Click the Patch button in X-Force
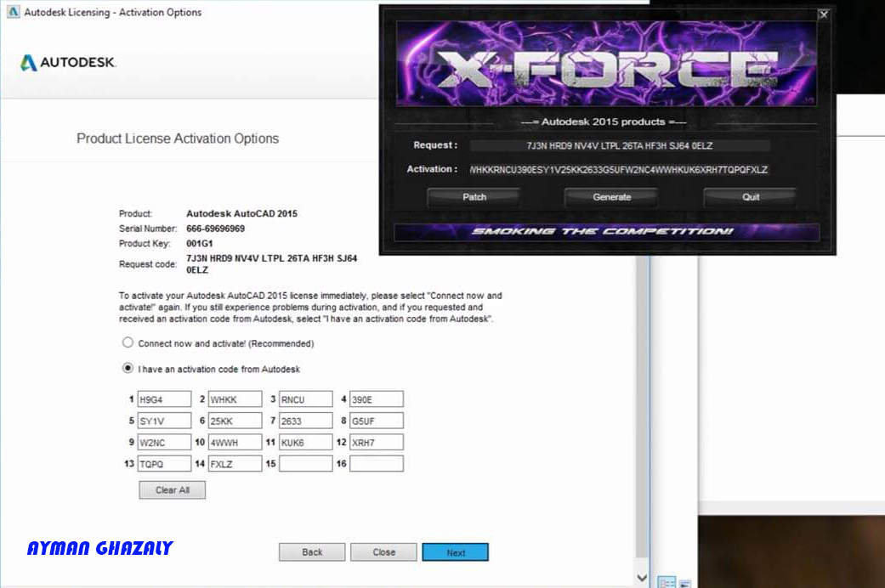This screenshot has height=588, width=885. pyautogui.click(x=474, y=197)
